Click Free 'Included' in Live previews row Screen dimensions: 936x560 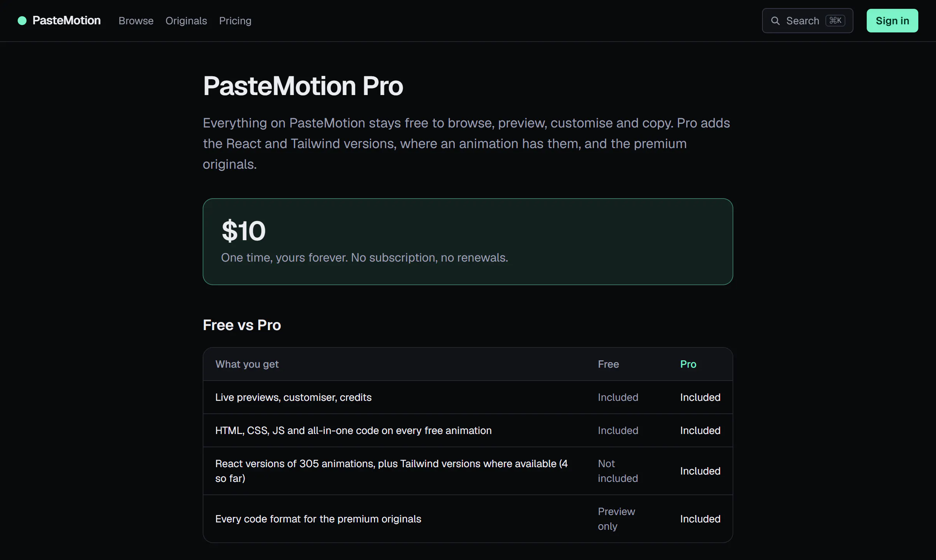pyautogui.click(x=618, y=398)
